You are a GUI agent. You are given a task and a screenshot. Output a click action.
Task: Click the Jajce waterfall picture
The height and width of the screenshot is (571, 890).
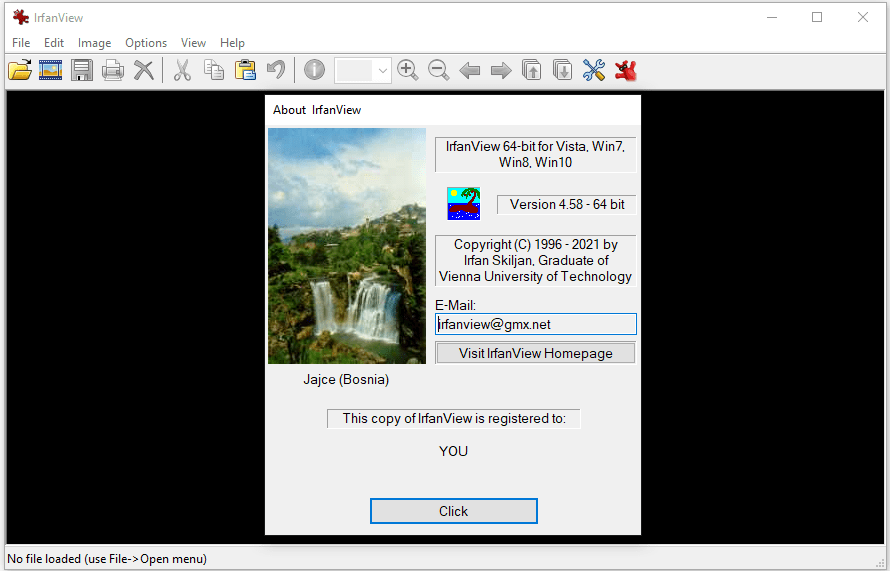(347, 246)
